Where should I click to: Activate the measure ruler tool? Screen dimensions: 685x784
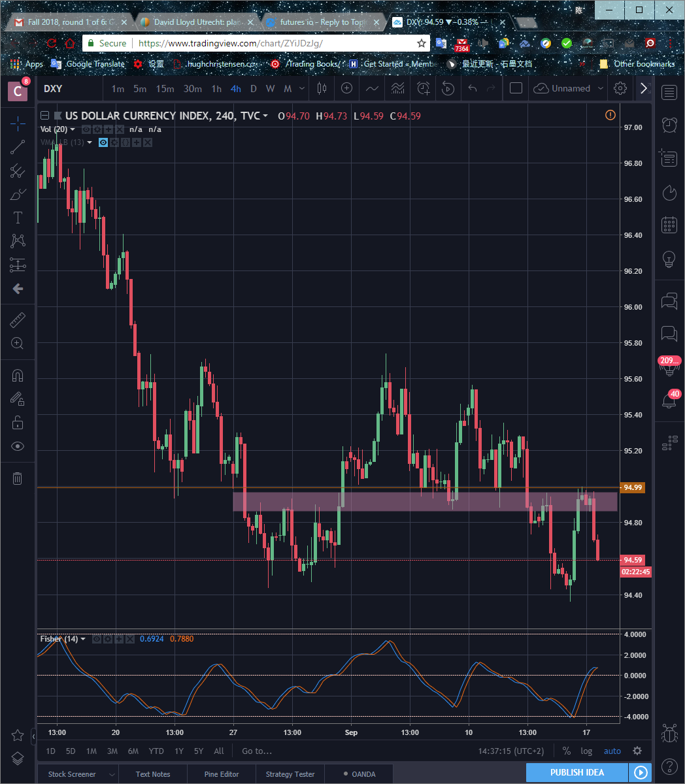[x=18, y=320]
